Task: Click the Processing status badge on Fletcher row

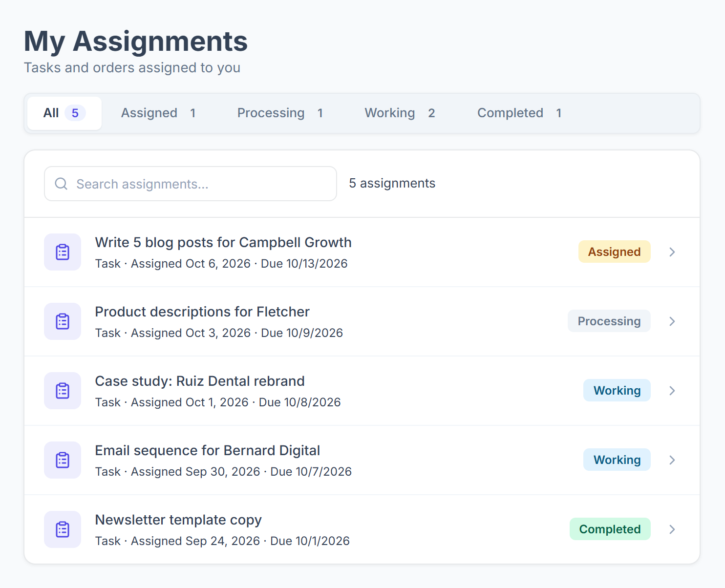Action: click(609, 321)
